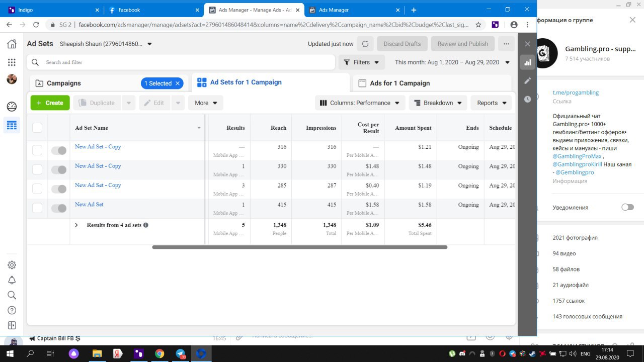Open the Duplicate options arrow
This screenshot has height=362, width=644.
129,103
